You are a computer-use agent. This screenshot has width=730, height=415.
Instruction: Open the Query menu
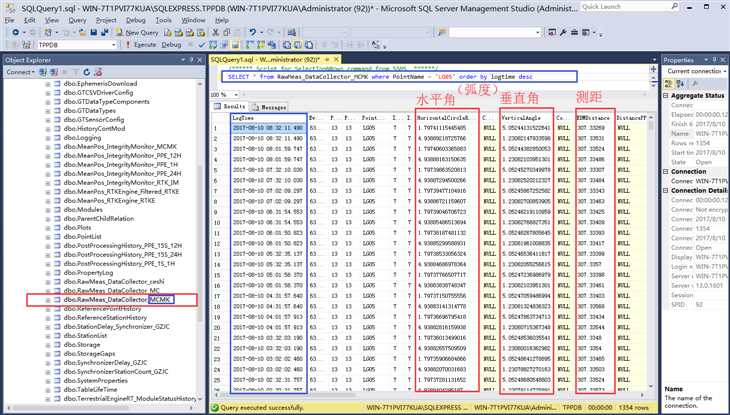(77, 20)
